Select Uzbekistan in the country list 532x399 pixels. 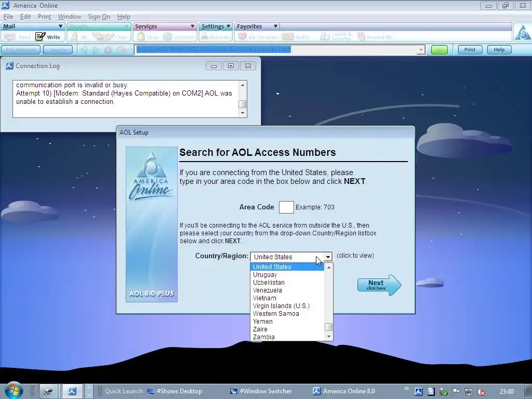[287, 282]
